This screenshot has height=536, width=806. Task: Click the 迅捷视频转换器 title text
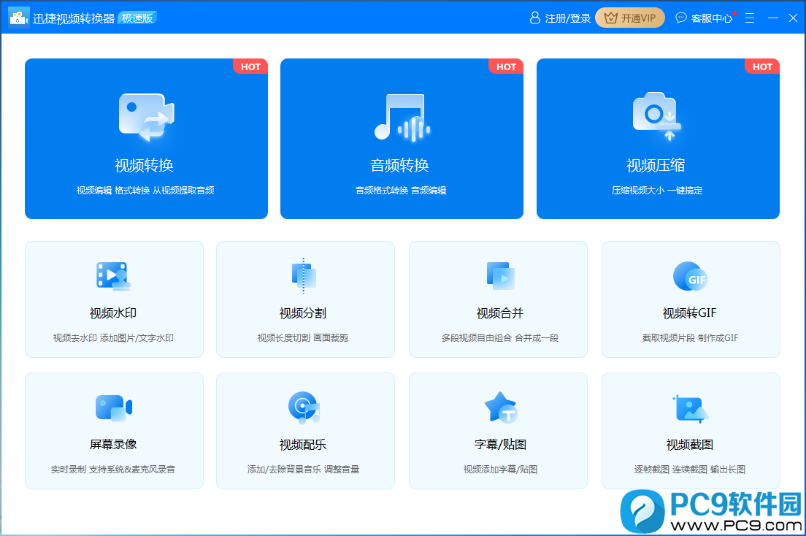(74, 19)
